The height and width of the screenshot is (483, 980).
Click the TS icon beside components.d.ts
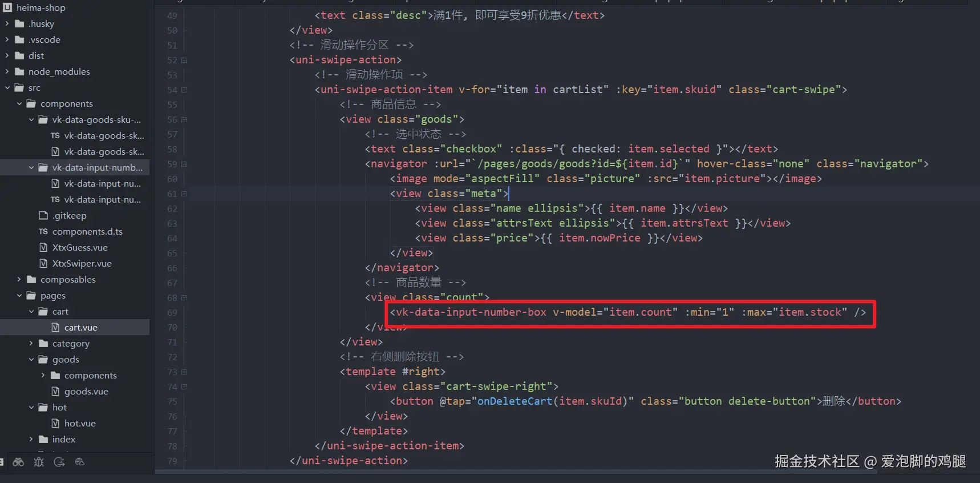click(x=43, y=231)
